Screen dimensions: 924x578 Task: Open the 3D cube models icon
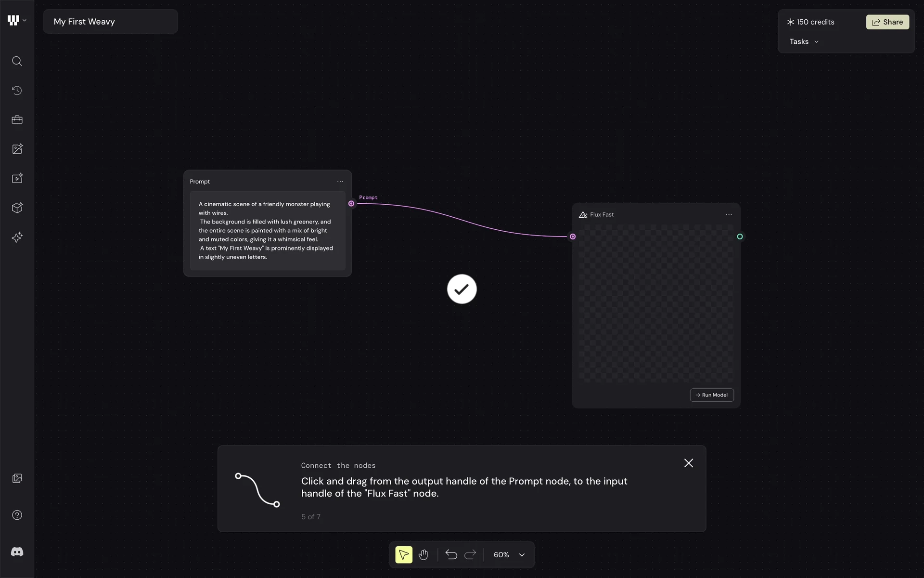coord(17,208)
